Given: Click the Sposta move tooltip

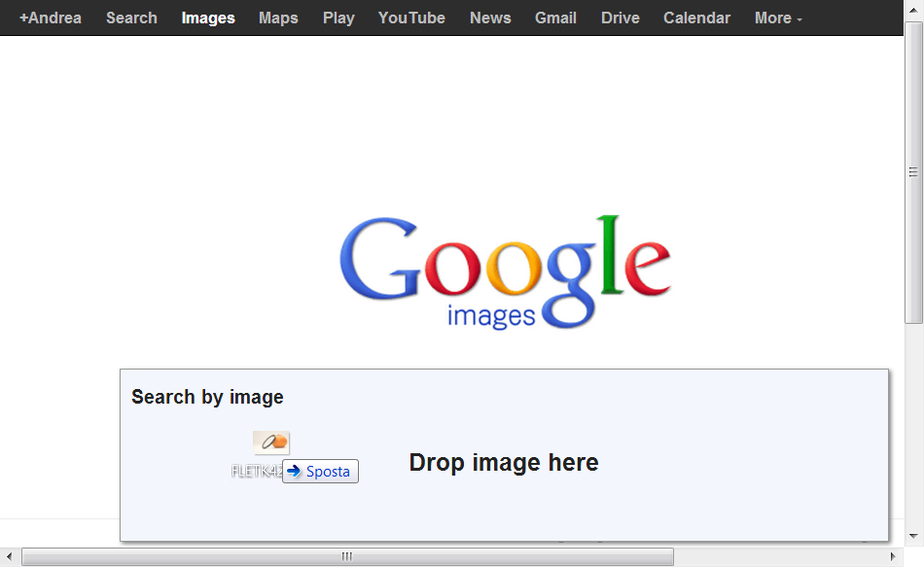Looking at the screenshot, I should coord(320,472).
